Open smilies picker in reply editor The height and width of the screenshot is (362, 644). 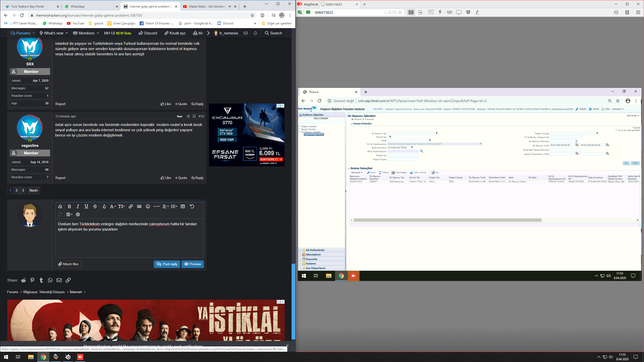[x=148, y=206]
